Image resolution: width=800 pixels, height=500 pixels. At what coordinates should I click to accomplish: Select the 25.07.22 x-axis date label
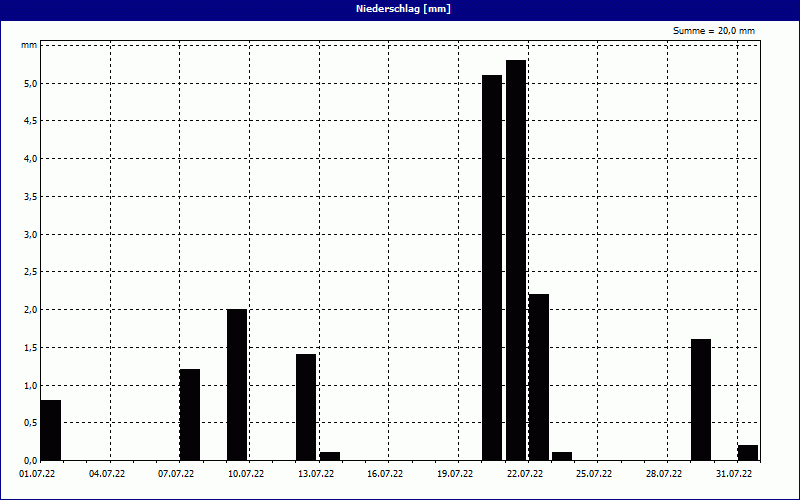tap(594, 474)
